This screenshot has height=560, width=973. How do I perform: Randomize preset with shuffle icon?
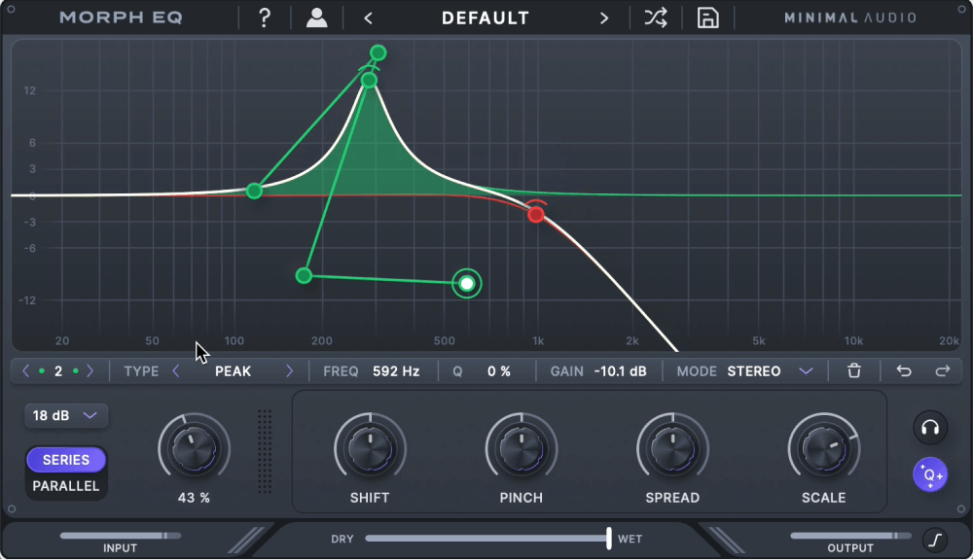click(655, 17)
